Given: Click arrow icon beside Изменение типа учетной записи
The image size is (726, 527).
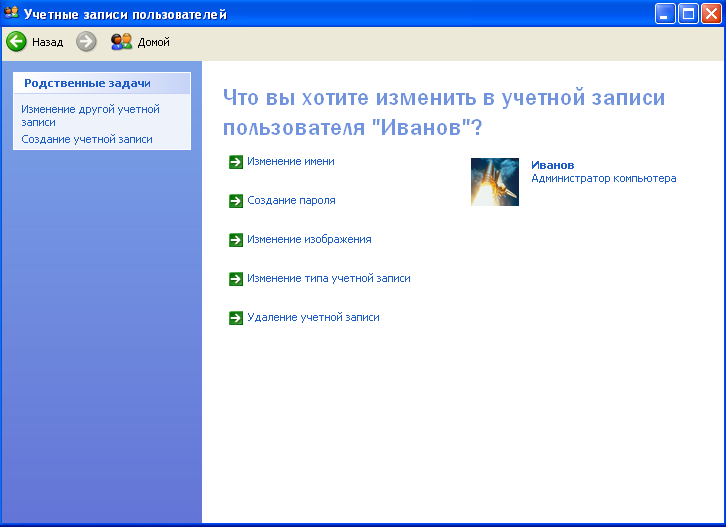Looking at the screenshot, I should (236, 279).
